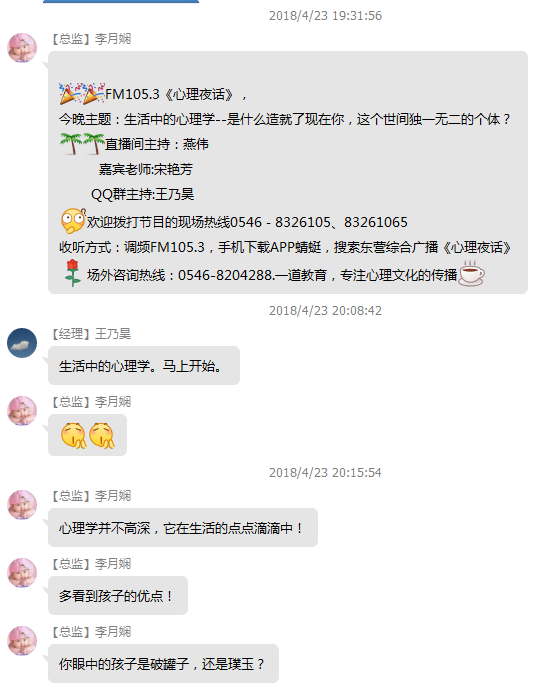The image size is (548, 685).
Task: Click timestamp 2018/4/23 20:08:42
Action: (325, 311)
